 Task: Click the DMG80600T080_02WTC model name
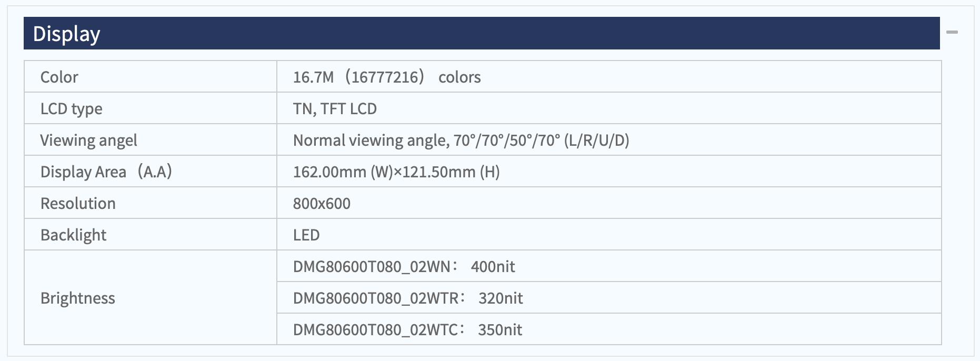click(375, 329)
